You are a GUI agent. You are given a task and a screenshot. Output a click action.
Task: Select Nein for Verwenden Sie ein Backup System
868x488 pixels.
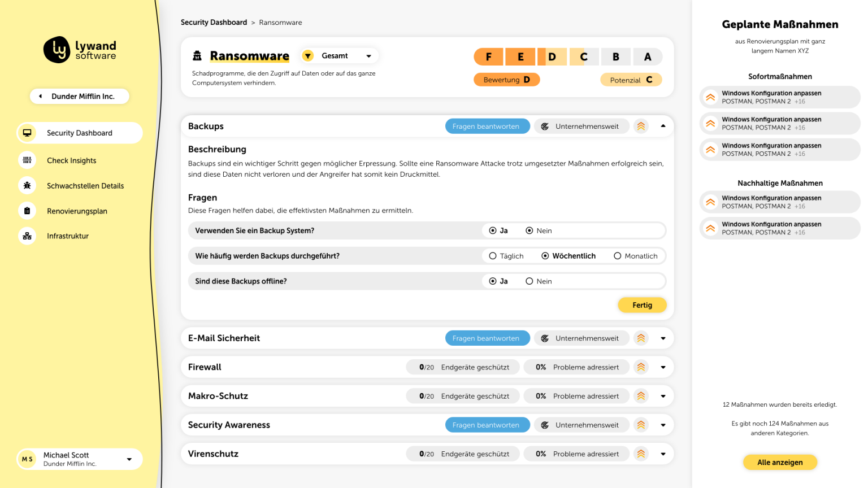pos(530,230)
